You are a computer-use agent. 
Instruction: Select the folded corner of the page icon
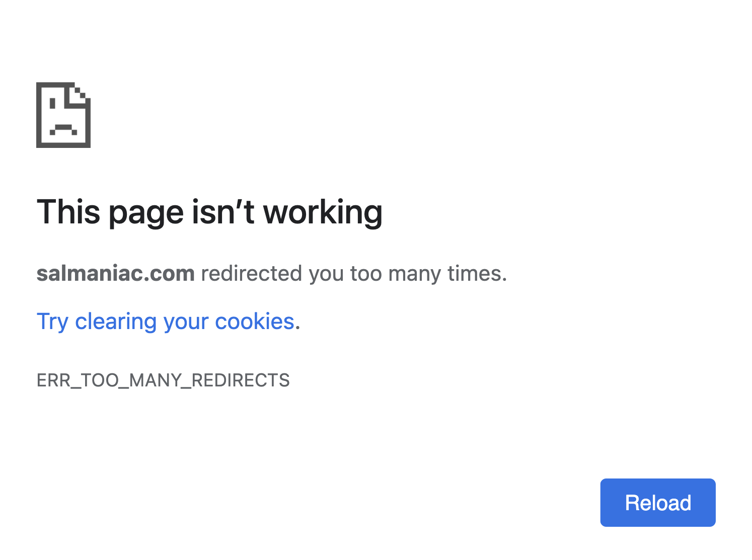click(80, 93)
